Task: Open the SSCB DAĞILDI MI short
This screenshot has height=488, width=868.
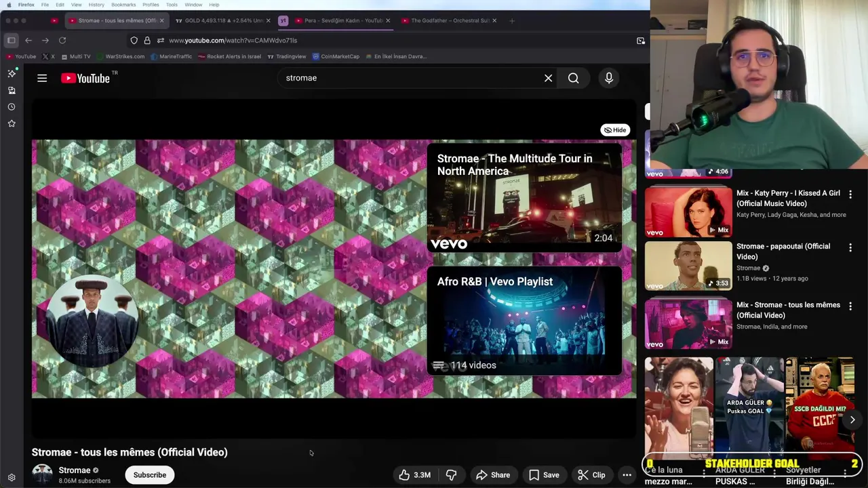Action: [x=821, y=407]
